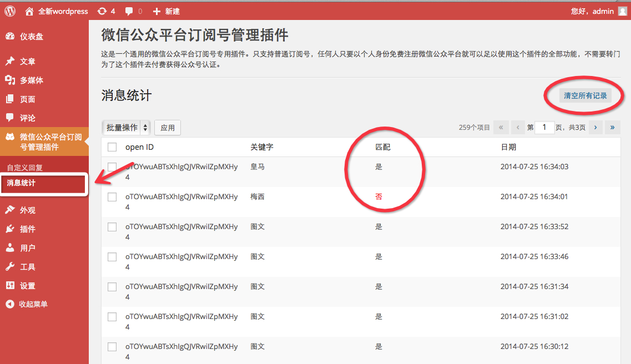Click the 页面 pages icon

pyautogui.click(x=10, y=99)
